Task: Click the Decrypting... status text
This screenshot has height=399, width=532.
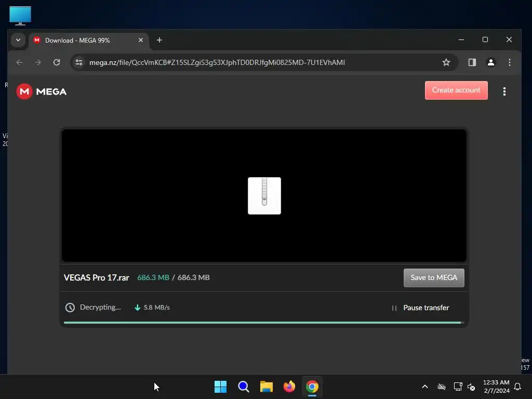Action: pyautogui.click(x=100, y=308)
